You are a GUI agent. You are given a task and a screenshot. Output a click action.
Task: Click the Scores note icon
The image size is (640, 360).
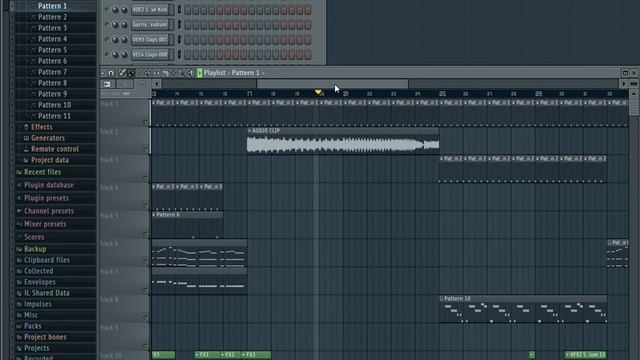point(19,237)
